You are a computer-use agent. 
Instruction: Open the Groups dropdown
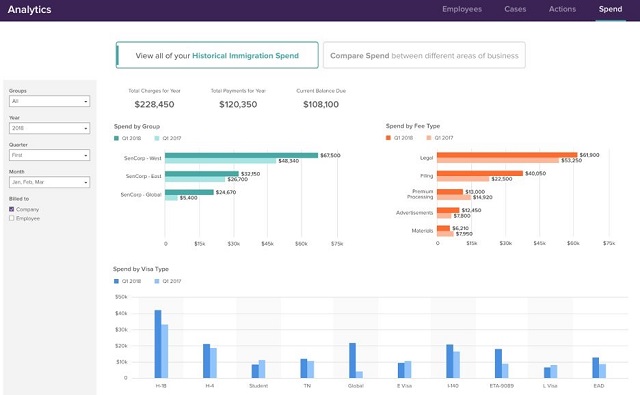point(49,101)
